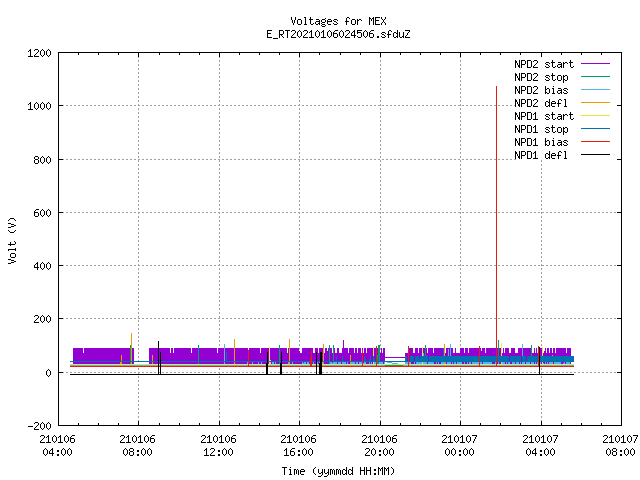Click the 'NPD2 bias' legend label
The image size is (640, 480).
[x=541, y=90]
